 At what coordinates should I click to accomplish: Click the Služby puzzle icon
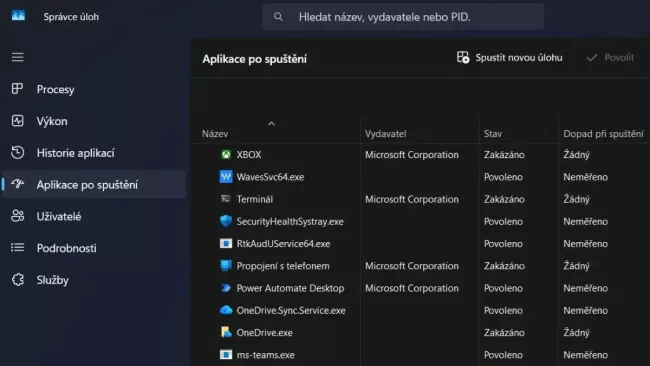pos(17,280)
